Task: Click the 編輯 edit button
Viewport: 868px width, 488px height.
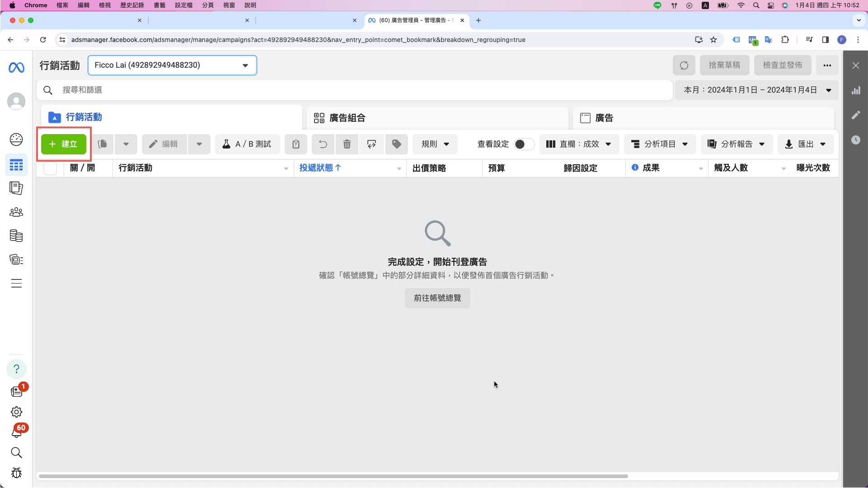Action: click(x=164, y=144)
